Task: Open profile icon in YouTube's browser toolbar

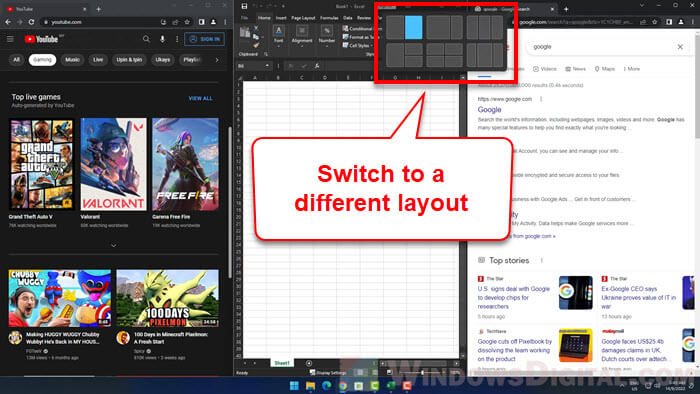Action: (213, 22)
